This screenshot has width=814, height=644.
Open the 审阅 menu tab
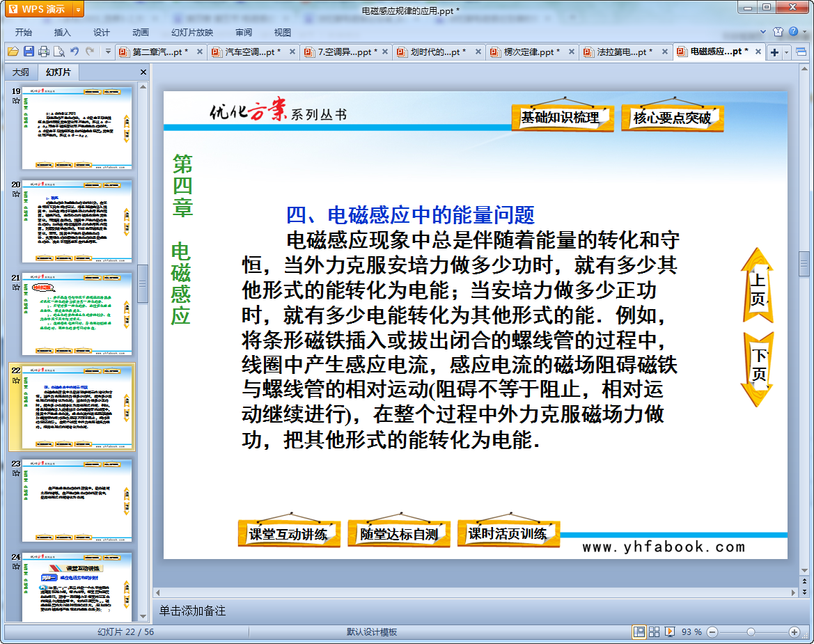[x=244, y=32]
